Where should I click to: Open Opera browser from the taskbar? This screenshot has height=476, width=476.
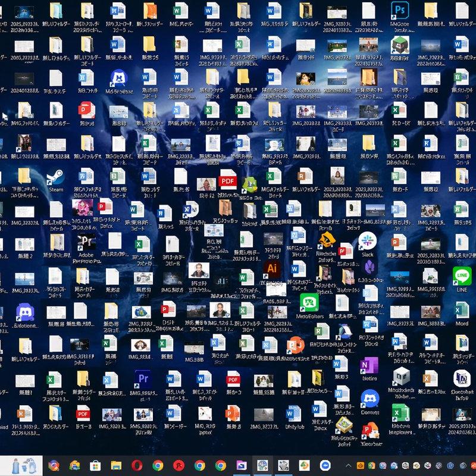tap(137, 465)
